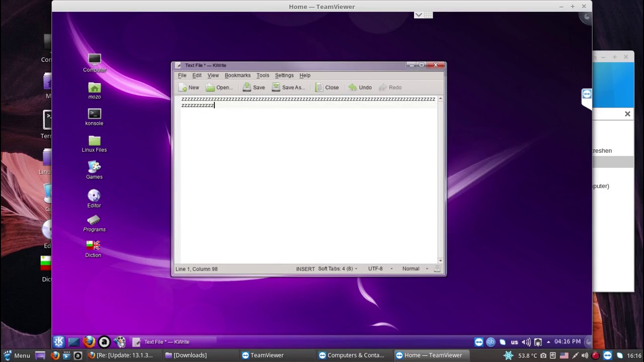Launch the konsole desktop icon
Viewport: 644px width, 362px height.
click(94, 117)
